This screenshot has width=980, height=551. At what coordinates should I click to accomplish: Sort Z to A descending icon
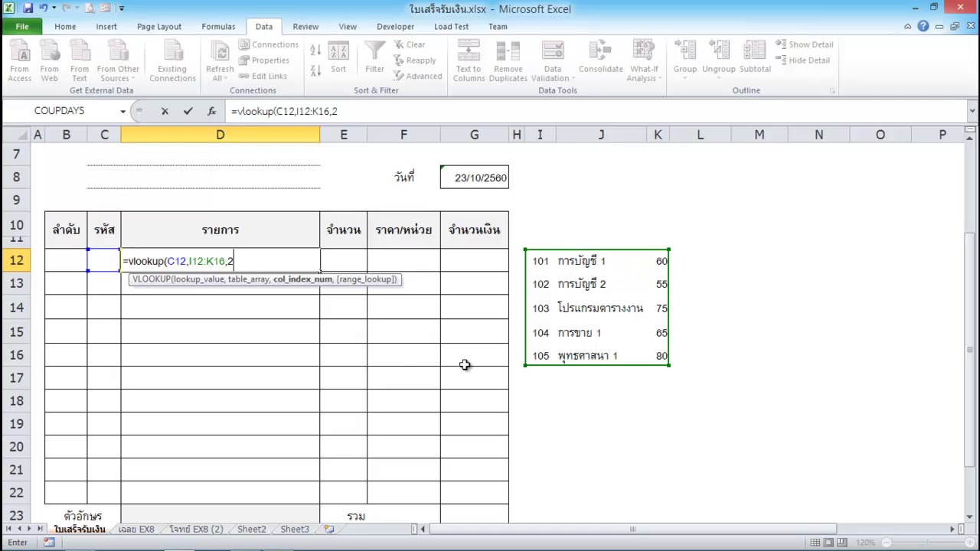coord(315,70)
